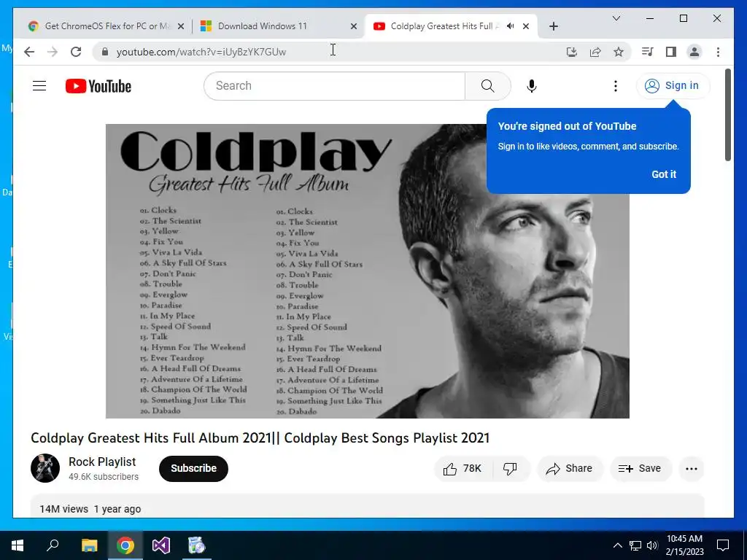The width and height of the screenshot is (747, 560).
Task: Open Visual Studio from the taskbar
Action: 161,545
